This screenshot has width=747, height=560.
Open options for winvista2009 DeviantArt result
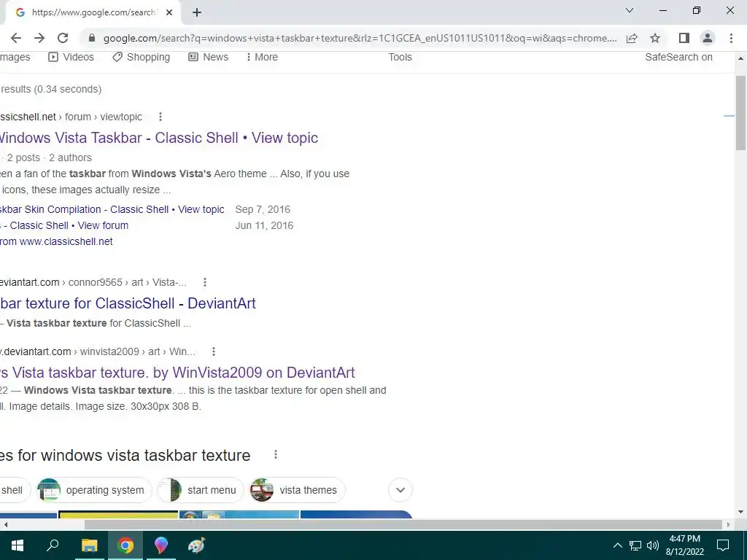(214, 351)
